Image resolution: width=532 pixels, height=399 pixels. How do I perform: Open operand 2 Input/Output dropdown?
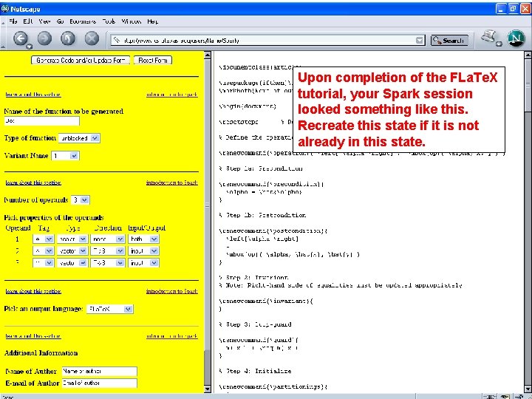pyautogui.click(x=143, y=250)
